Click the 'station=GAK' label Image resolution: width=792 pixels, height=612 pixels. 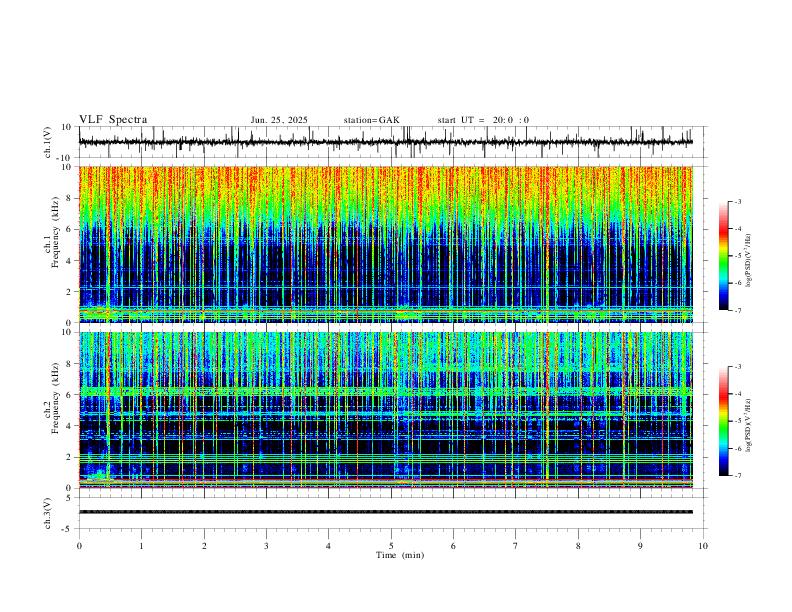click(x=371, y=120)
